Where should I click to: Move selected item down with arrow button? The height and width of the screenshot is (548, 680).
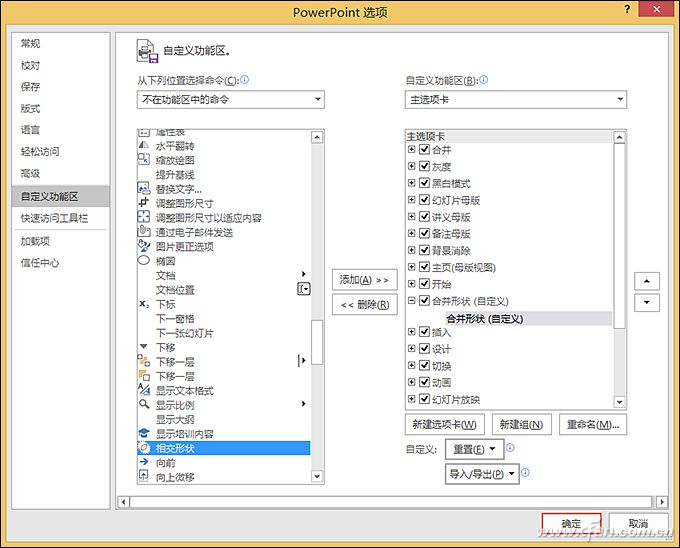(x=647, y=303)
